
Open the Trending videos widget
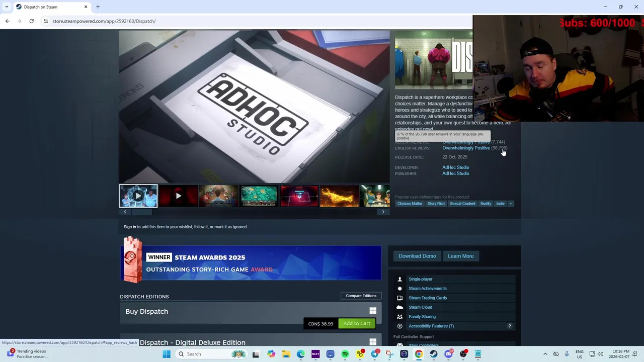coord(28,354)
